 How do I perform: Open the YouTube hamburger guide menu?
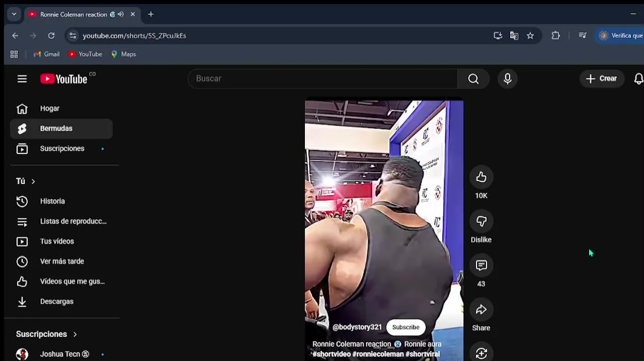22,79
